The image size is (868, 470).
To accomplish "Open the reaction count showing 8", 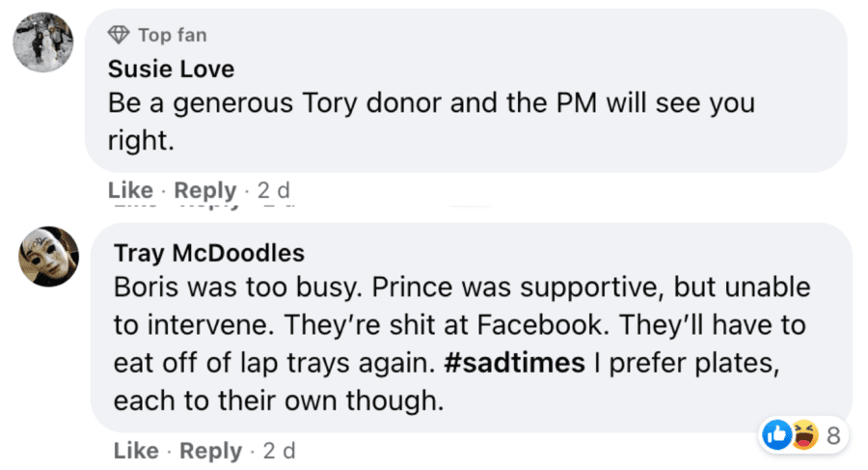I will click(833, 436).
